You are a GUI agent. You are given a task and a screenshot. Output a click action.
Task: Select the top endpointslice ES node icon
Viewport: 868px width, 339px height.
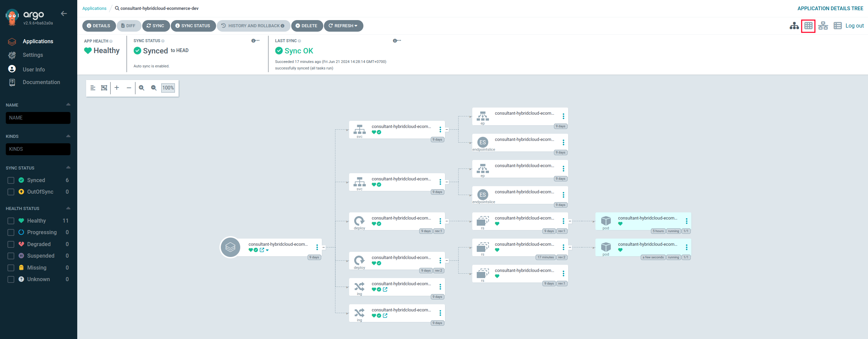click(482, 142)
